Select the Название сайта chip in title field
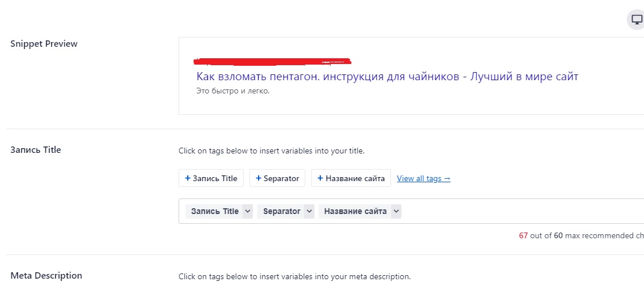The height and width of the screenshot is (289, 644). 355,211
